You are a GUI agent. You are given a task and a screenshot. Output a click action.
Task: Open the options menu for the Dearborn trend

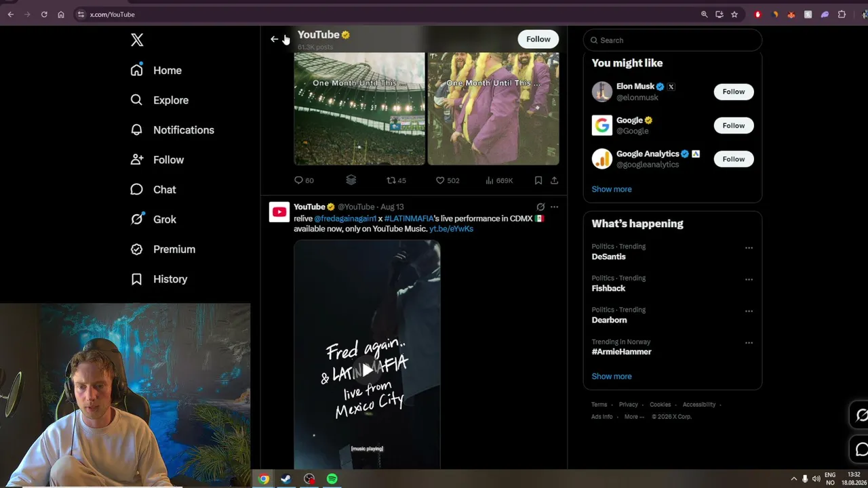[749, 311]
